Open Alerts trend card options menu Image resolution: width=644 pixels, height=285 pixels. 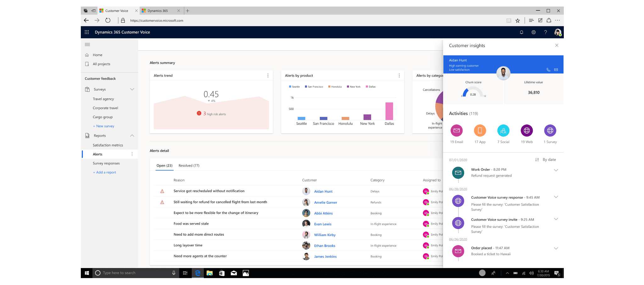pos(268,75)
